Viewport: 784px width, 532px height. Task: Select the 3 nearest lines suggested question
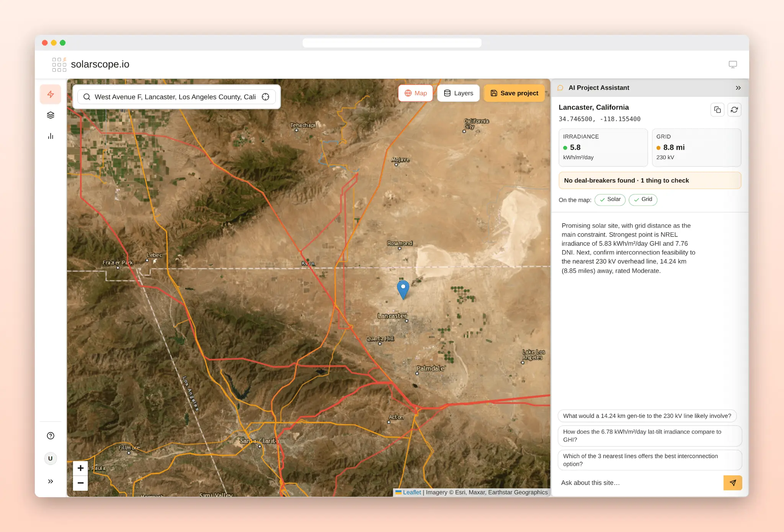(x=650, y=460)
